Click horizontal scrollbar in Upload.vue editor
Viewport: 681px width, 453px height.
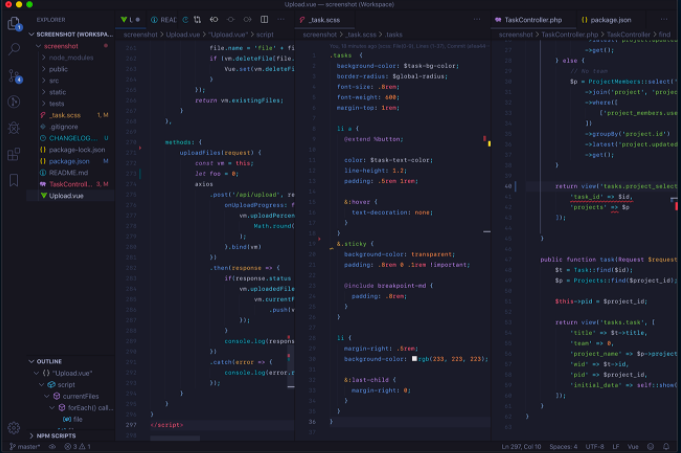[x=175, y=438]
